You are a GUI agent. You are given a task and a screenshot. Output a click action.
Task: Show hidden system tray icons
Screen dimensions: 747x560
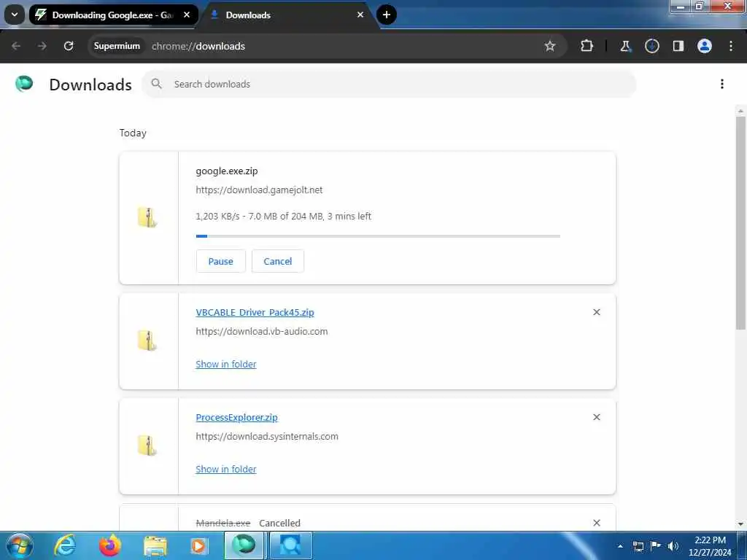(x=620, y=546)
